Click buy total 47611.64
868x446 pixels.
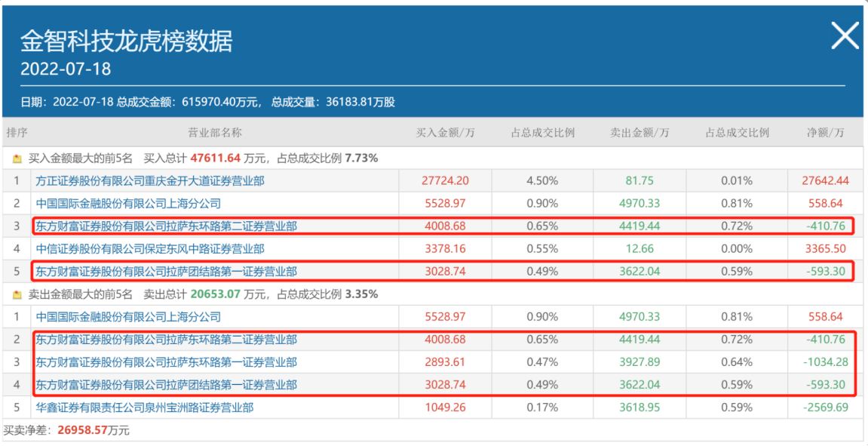click(216, 158)
